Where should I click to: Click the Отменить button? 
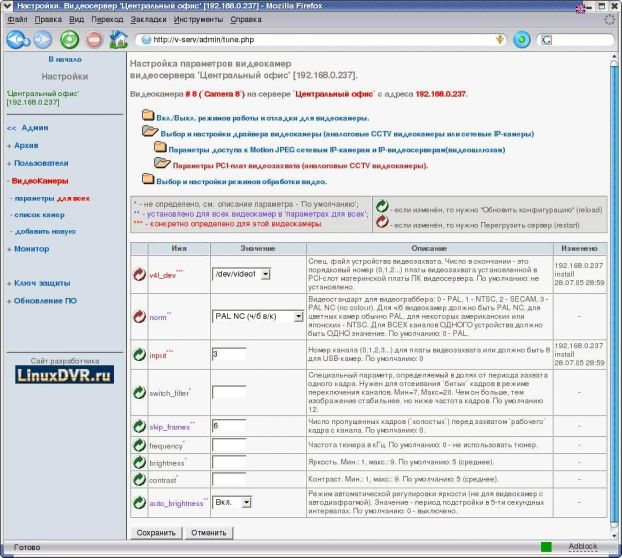coord(209,533)
